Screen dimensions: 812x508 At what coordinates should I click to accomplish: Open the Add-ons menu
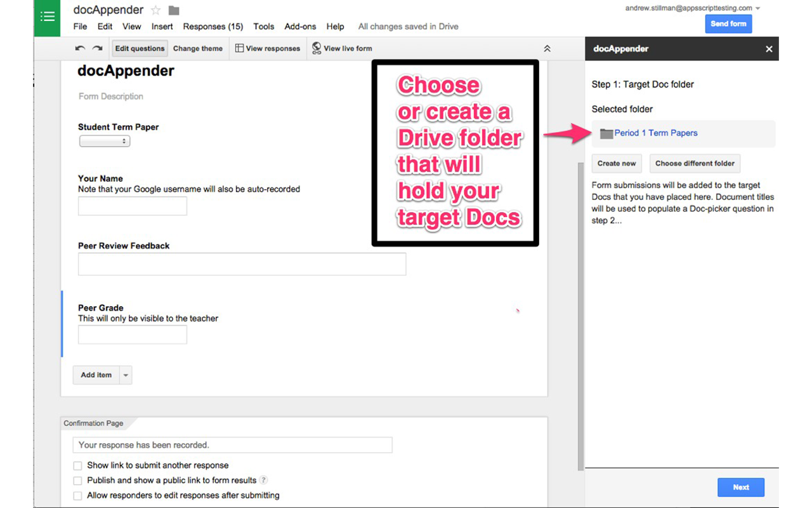pyautogui.click(x=301, y=27)
